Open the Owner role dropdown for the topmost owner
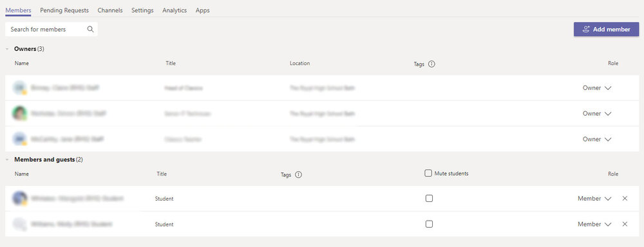This screenshot has height=247, width=644. 597,88
